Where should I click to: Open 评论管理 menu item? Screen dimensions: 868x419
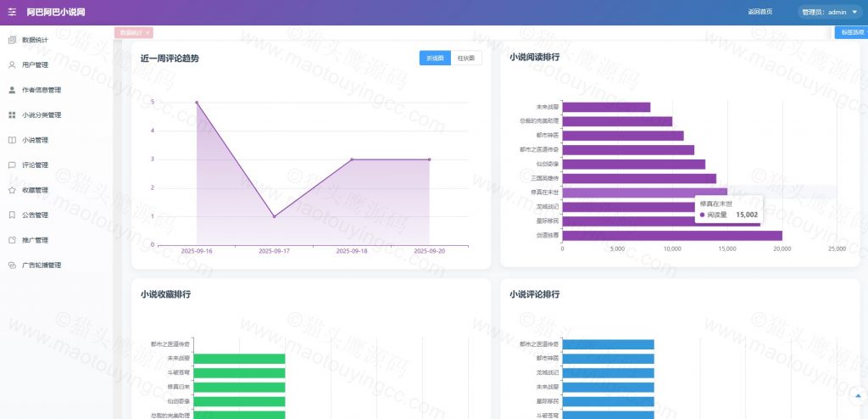coord(57,165)
